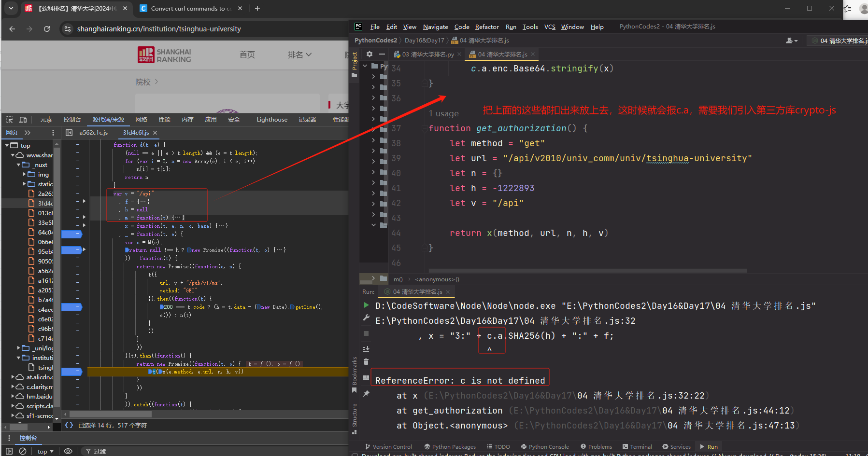
Task: Open the Navigate menu in PyCharm
Action: click(435, 27)
